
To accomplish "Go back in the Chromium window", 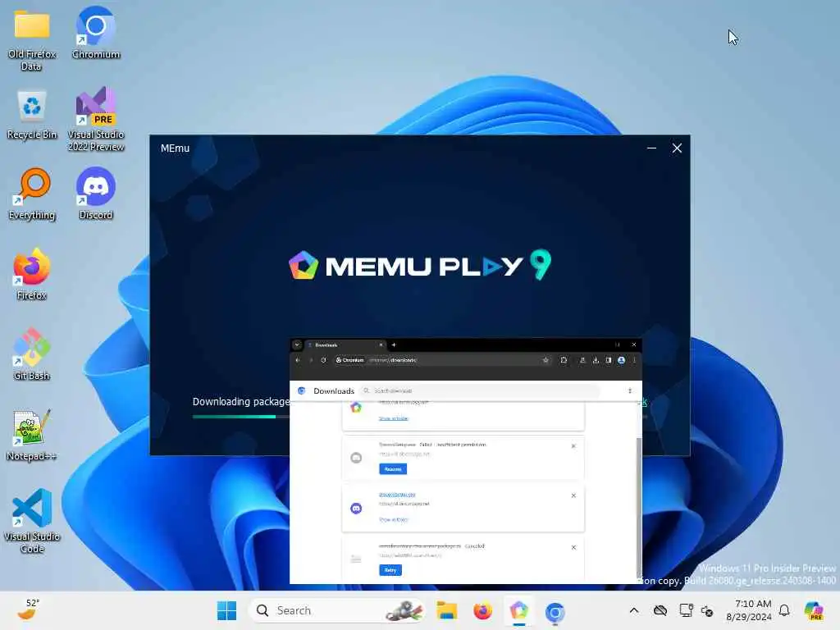I will pyautogui.click(x=298, y=360).
